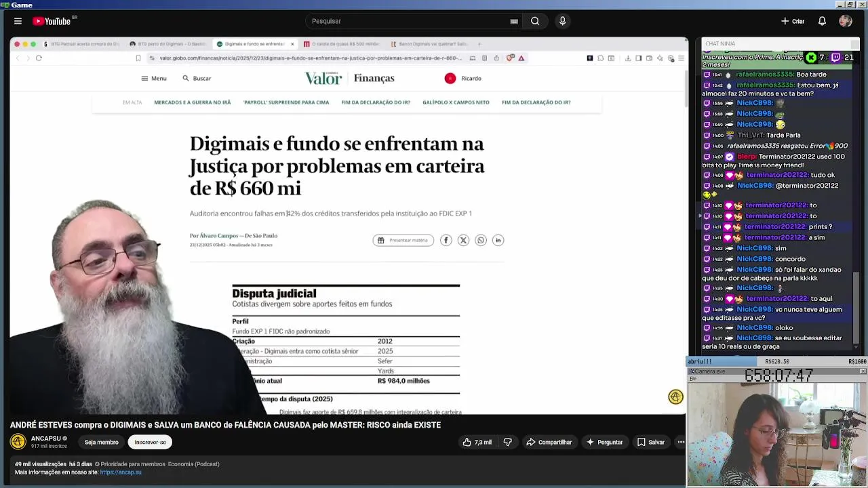The width and height of the screenshot is (868, 488).
Task: Click chat message 'concordo' by NickCB98
Action: click(x=790, y=259)
